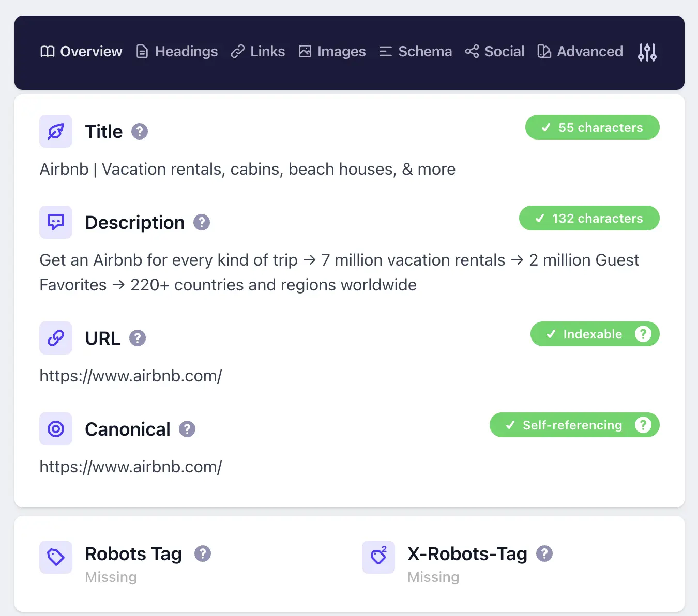This screenshot has height=616, width=698.
Task: Open help next to Robots Tag
Action: (x=203, y=553)
